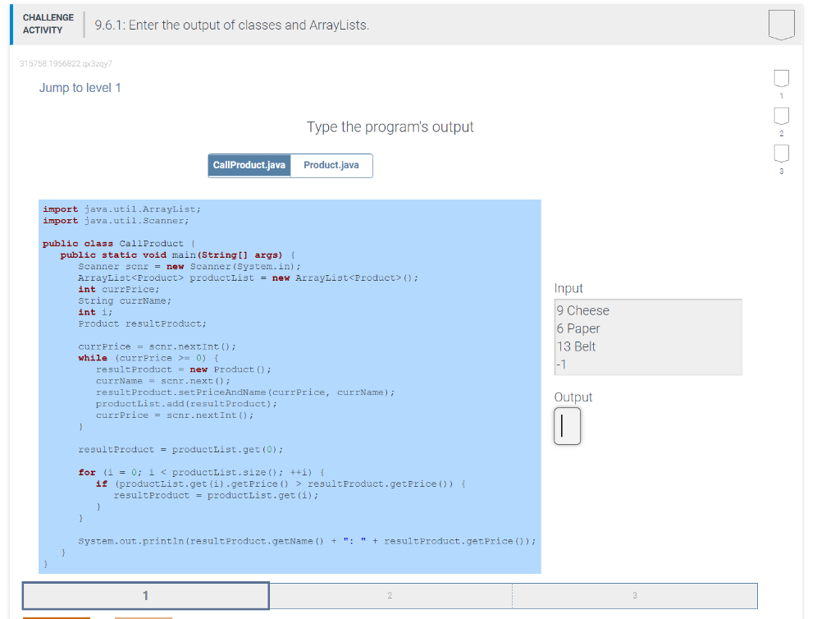Select the Input values panel
The image size is (840, 619).
648,337
